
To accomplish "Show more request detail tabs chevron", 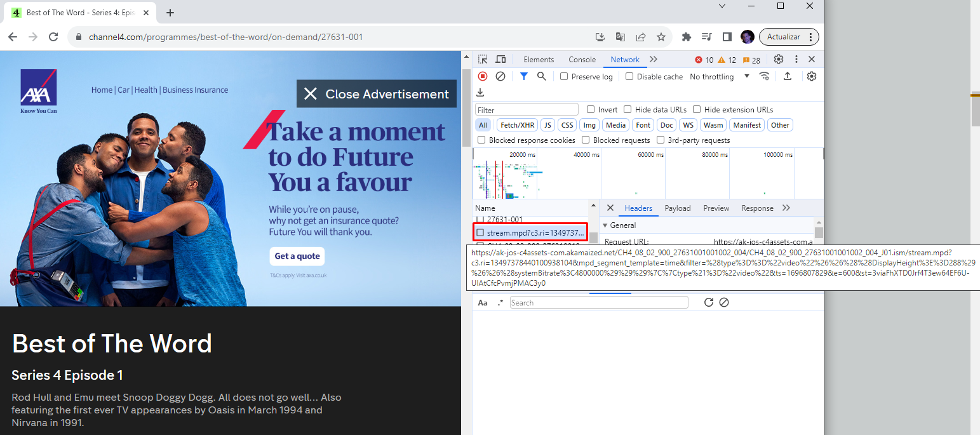I will (x=786, y=208).
